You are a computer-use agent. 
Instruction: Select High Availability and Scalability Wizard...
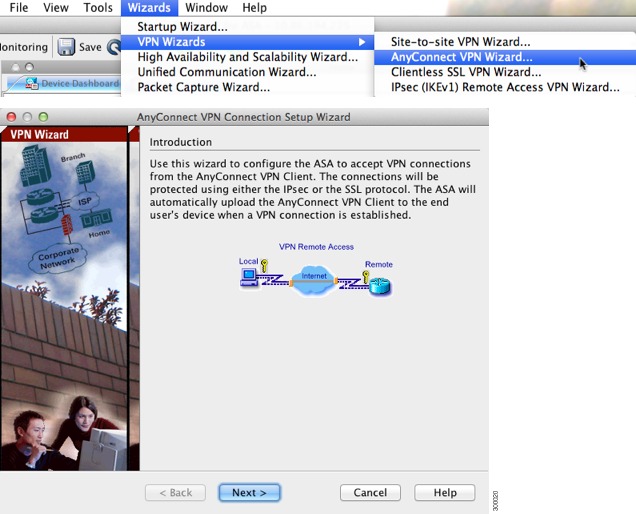(x=247, y=57)
